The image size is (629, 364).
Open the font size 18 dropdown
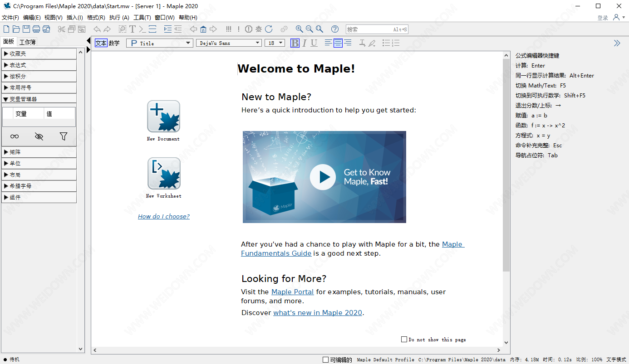pyautogui.click(x=275, y=43)
